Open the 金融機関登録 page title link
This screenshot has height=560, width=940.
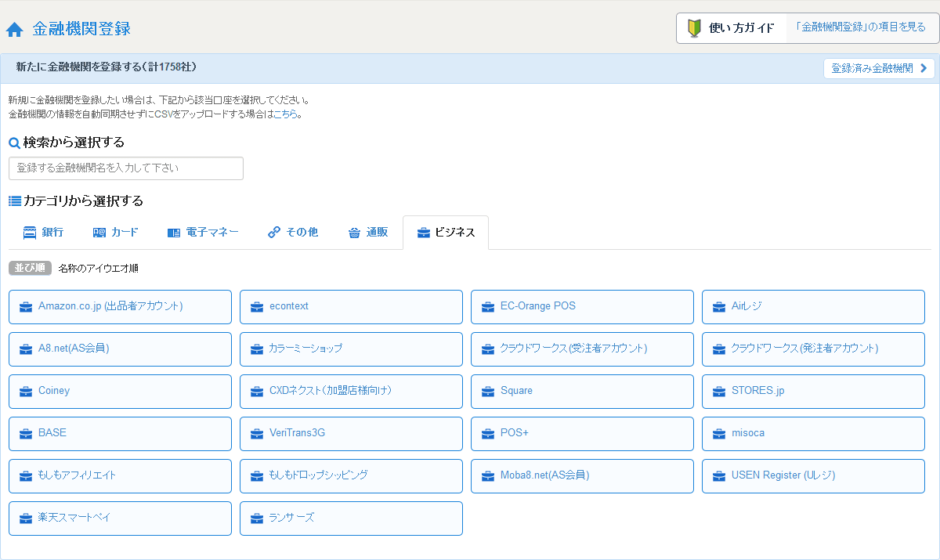pyautogui.click(x=81, y=29)
